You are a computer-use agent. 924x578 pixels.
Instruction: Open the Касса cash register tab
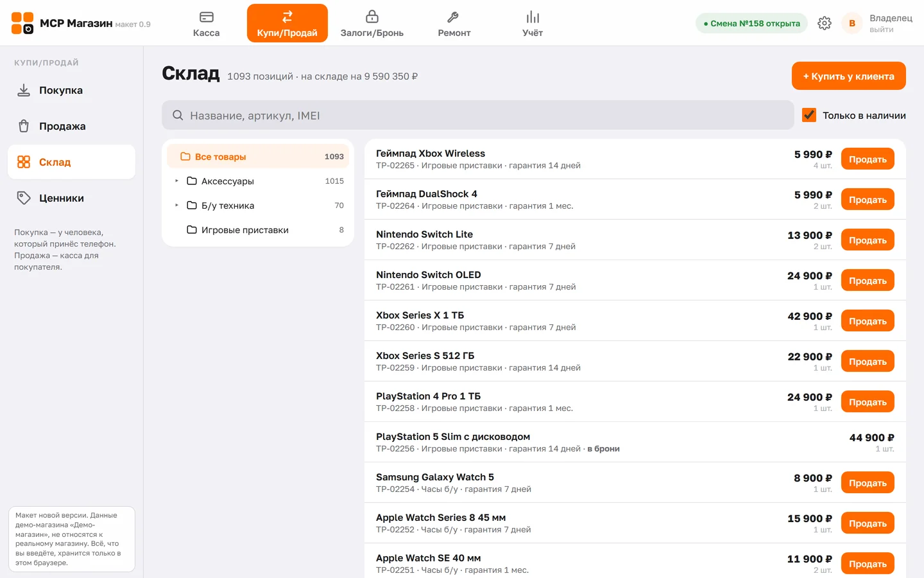[x=206, y=23]
